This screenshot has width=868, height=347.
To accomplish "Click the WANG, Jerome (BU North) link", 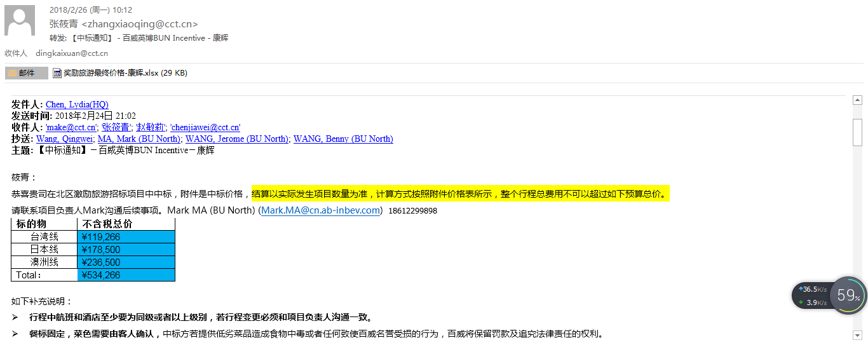I will pyautogui.click(x=237, y=139).
